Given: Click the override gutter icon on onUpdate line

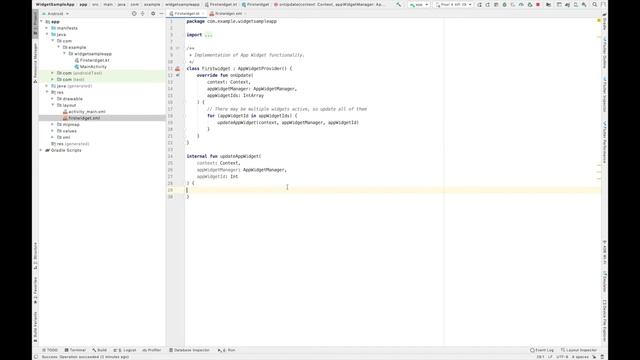Looking at the screenshot, I should point(178,75).
